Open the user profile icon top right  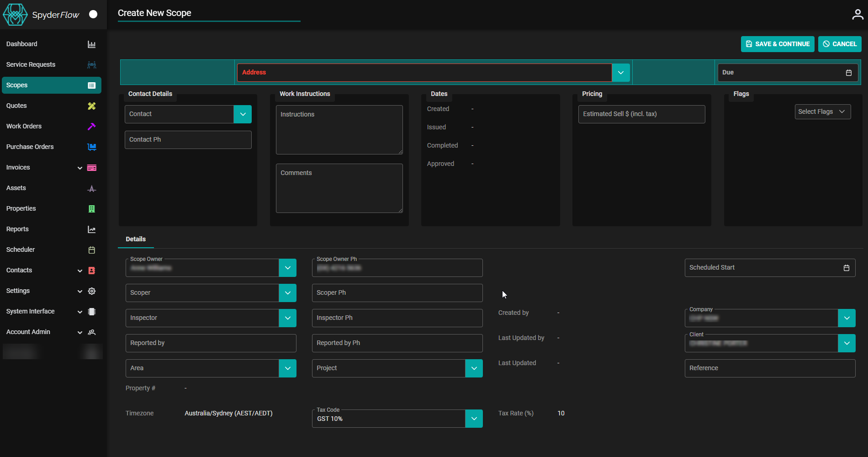[x=857, y=14]
